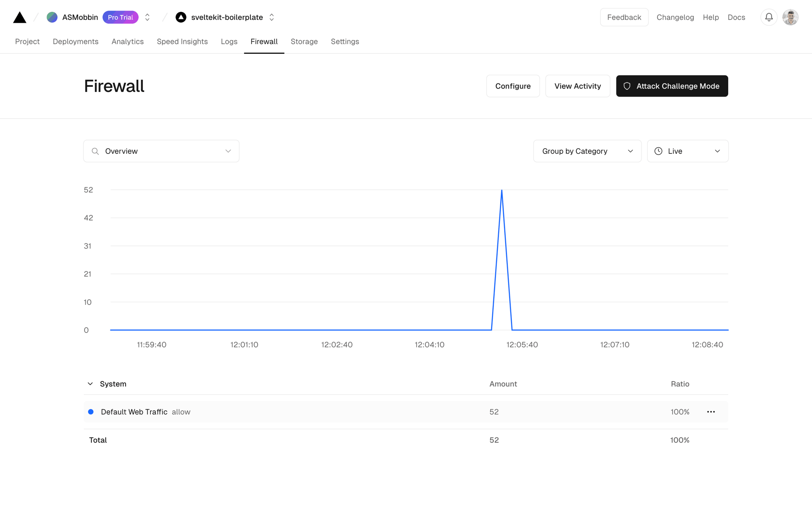Go to the Logs tab
Screen dimensions: 812x508
229,41
